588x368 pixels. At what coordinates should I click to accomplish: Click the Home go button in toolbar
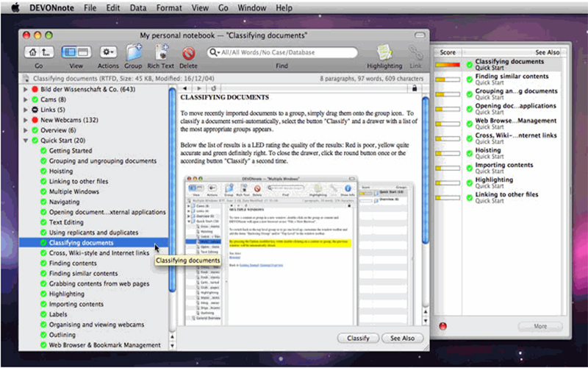(32, 52)
